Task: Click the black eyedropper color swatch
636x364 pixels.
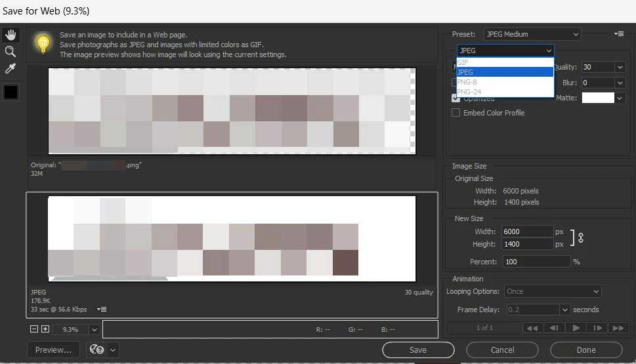Action: pos(11,92)
